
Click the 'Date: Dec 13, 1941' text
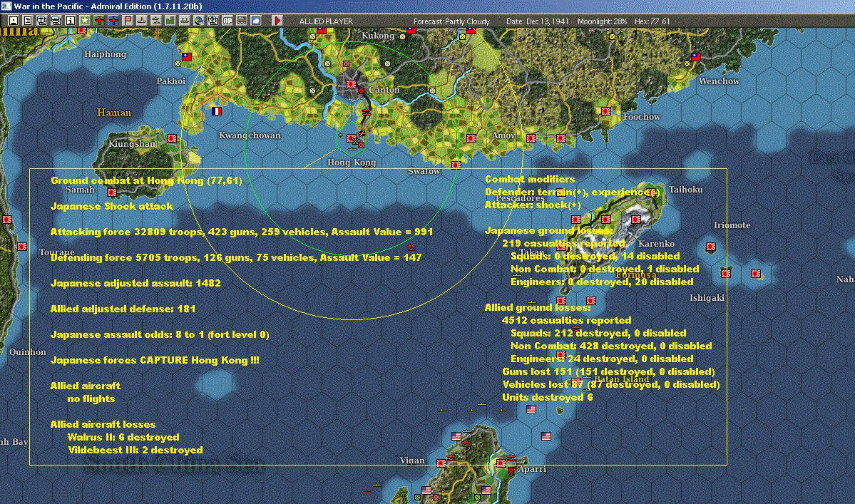(x=537, y=21)
